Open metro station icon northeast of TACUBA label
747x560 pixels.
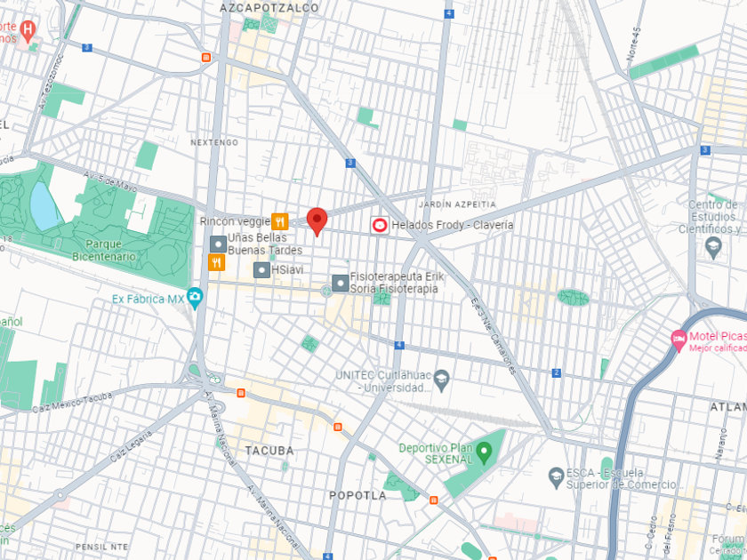(338, 428)
